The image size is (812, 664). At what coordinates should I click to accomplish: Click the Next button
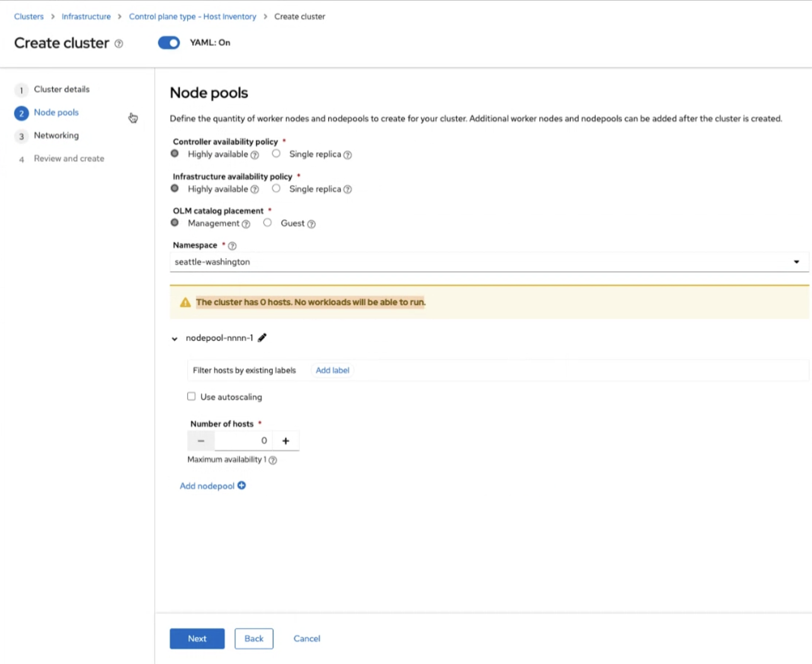pos(197,638)
